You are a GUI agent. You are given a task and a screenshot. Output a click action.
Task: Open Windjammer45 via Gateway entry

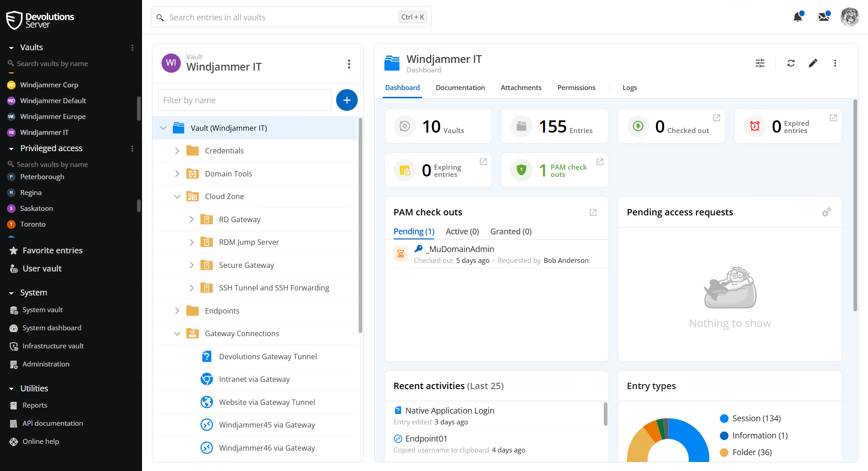tap(267, 425)
